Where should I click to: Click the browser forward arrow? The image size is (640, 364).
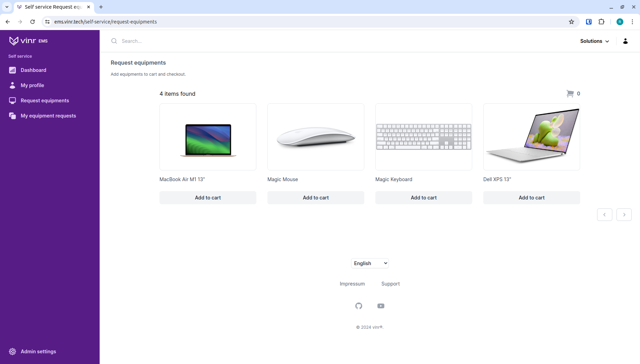20,22
